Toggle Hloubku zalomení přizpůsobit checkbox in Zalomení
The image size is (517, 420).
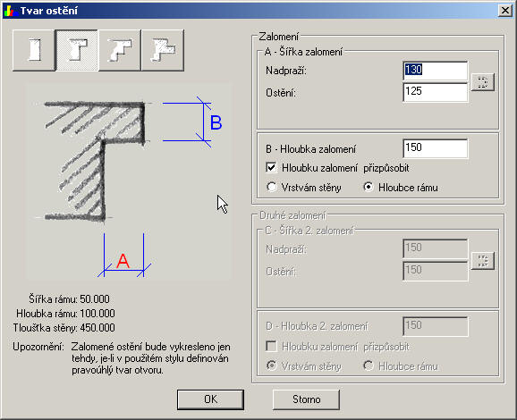point(271,168)
